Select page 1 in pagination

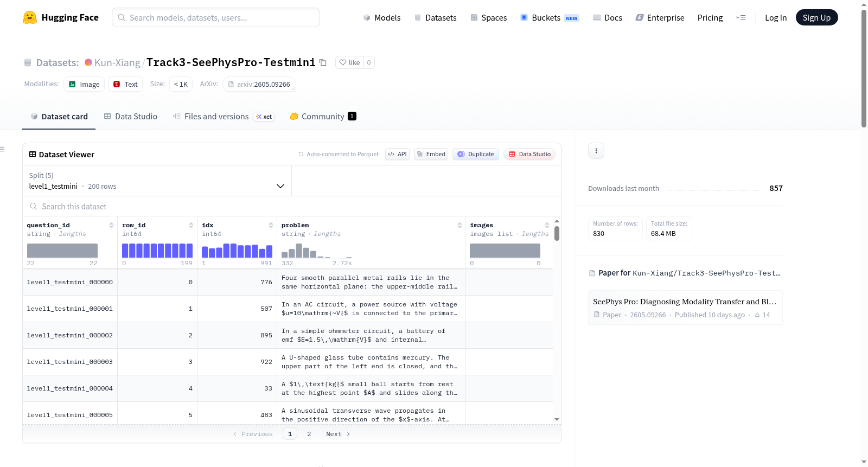point(290,434)
